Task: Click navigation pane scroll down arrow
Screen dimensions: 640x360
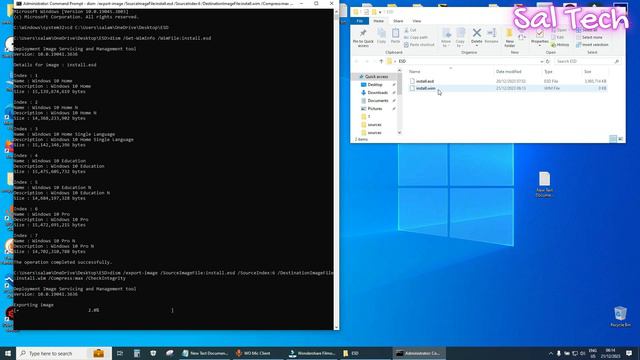Action: pos(399,132)
